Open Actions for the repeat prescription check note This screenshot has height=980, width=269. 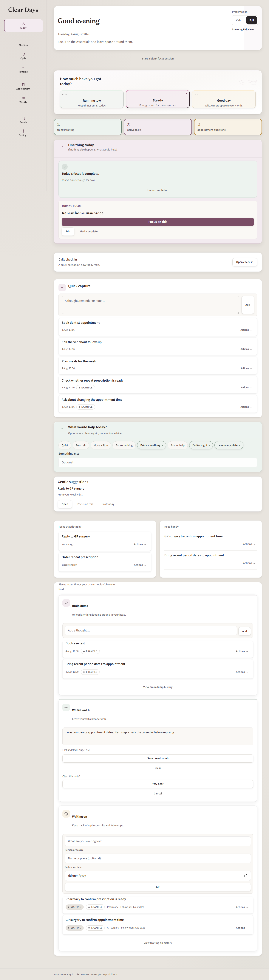246,387
